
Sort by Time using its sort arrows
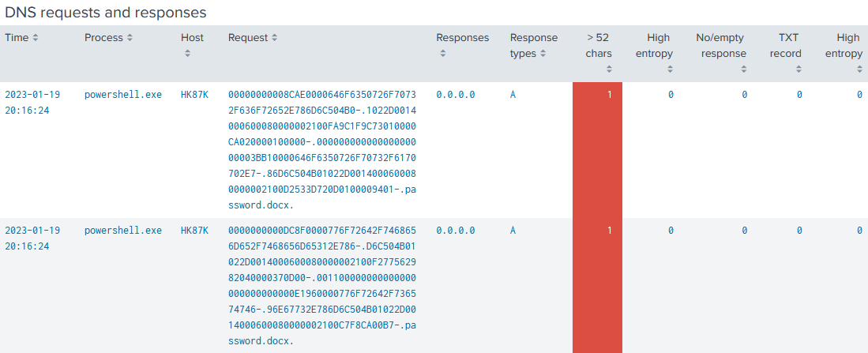(x=36, y=38)
